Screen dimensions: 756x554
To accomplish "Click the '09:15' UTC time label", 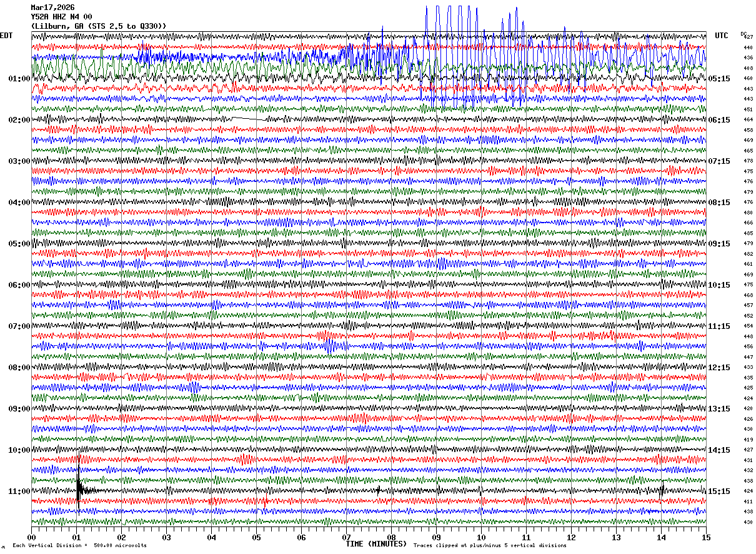I will pyautogui.click(x=719, y=244).
